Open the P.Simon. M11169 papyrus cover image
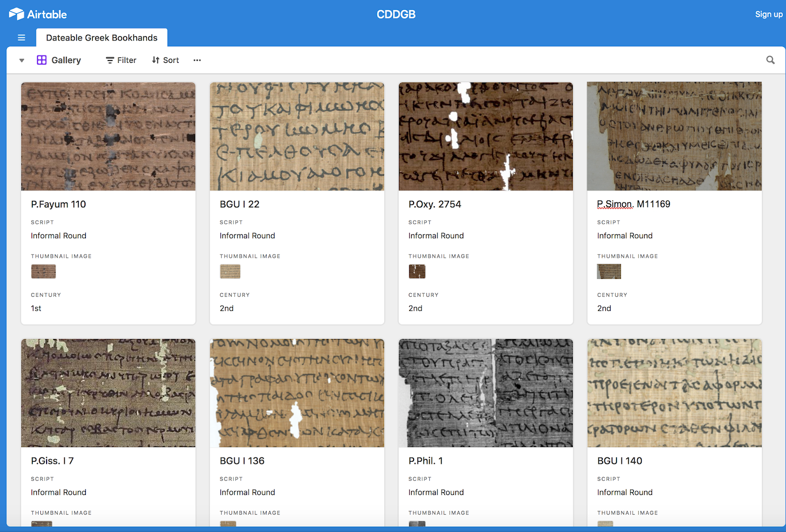This screenshot has width=786, height=532. click(x=674, y=136)
